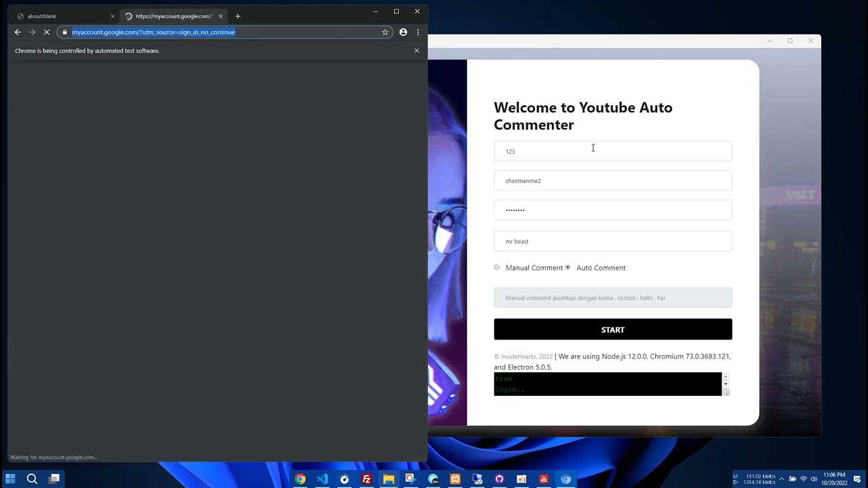Open Snipping Tool from the taskbar

[411, 479]
